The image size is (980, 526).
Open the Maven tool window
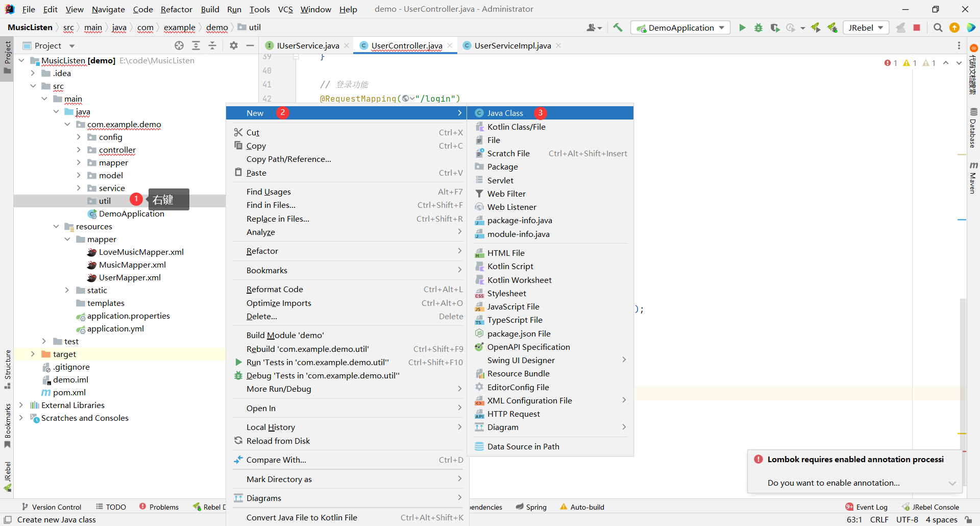(x=973, y=178)
